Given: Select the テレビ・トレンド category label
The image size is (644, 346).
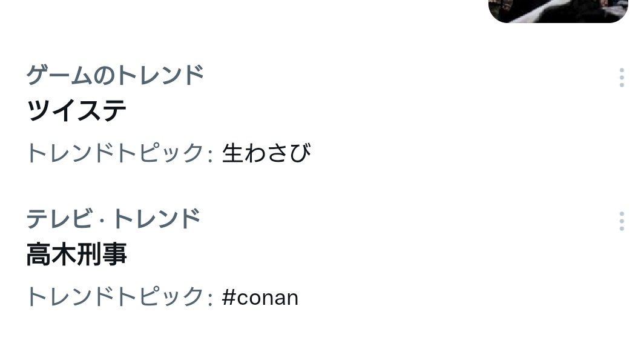Looking at the screenshot, I should tap(113, 219).
